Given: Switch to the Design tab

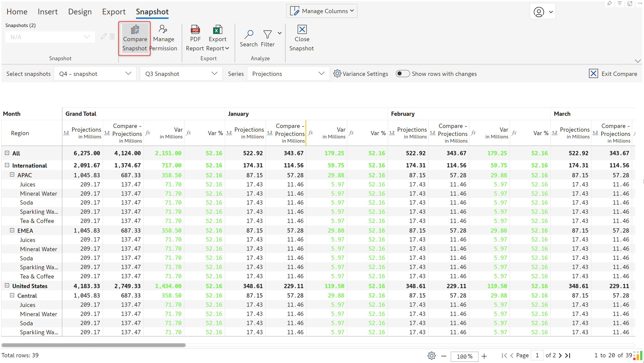Looking at the screenshot, I should pos(80,12).
